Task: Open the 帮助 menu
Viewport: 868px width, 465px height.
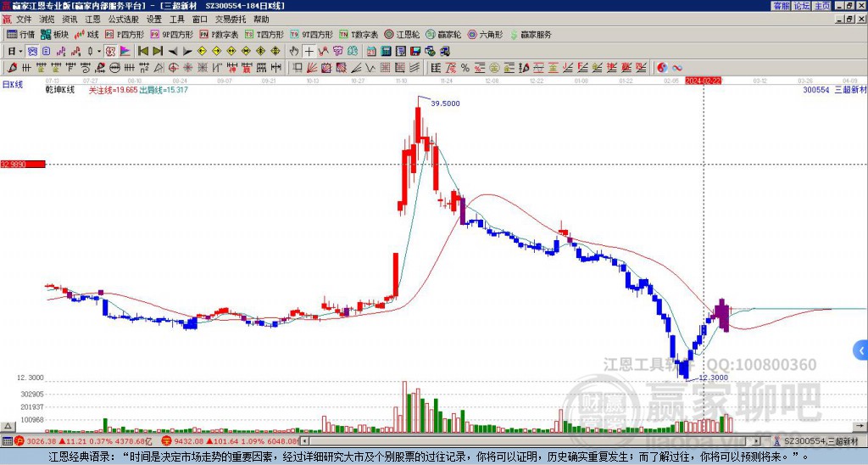Action: coord(261,20)
